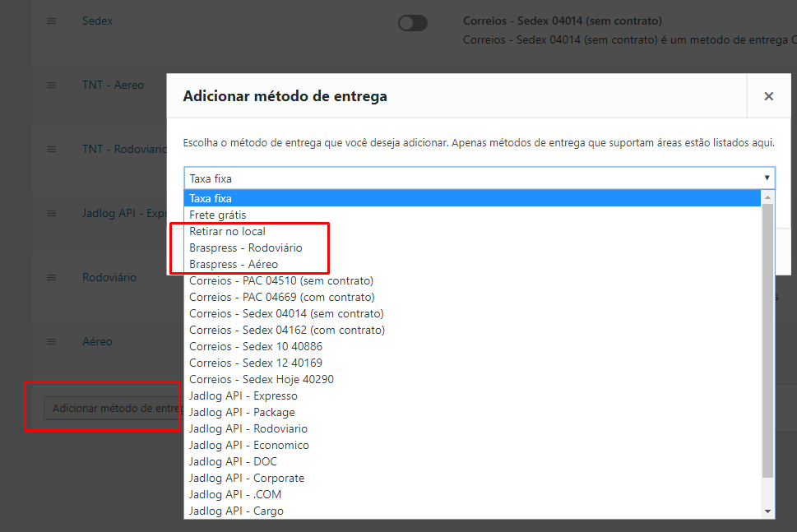Choose Retirar no local option
The height and width of the screenshot is (532, 797).
[x=228, y=231]
